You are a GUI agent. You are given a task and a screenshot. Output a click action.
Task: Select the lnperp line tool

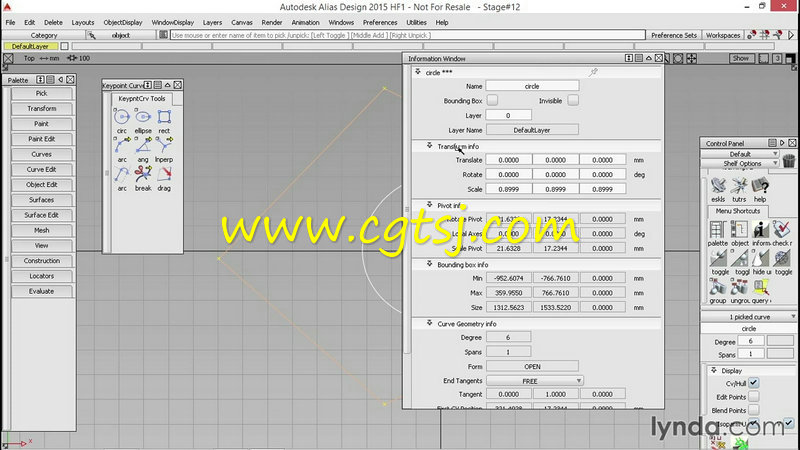(x=164, y=146)
